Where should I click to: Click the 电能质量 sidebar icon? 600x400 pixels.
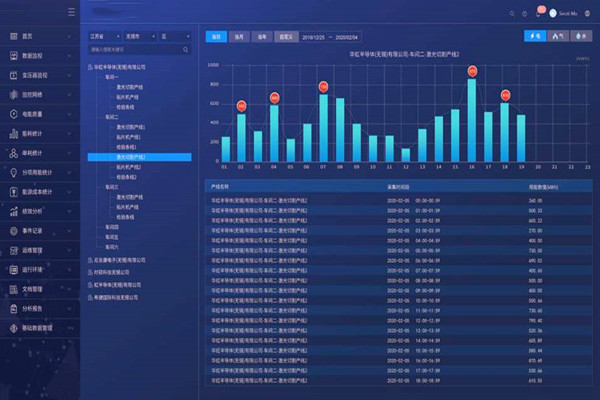click(x=13, y=113)
